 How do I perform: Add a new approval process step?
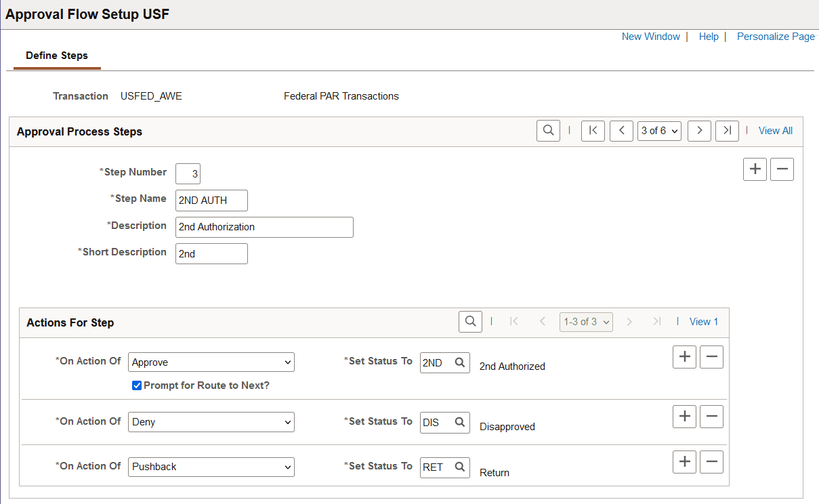click(755, 169)
